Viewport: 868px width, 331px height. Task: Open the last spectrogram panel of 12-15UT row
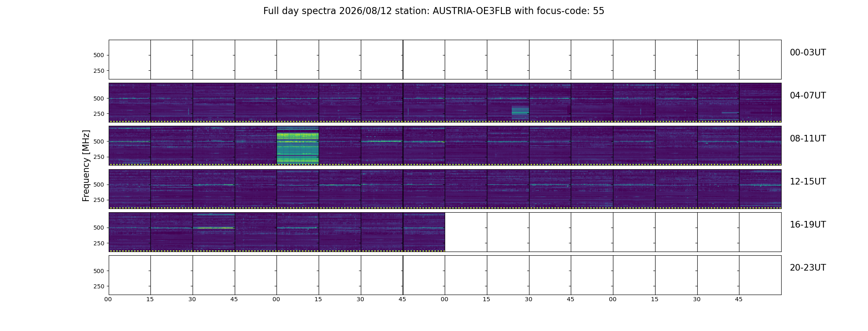(760, 189)
